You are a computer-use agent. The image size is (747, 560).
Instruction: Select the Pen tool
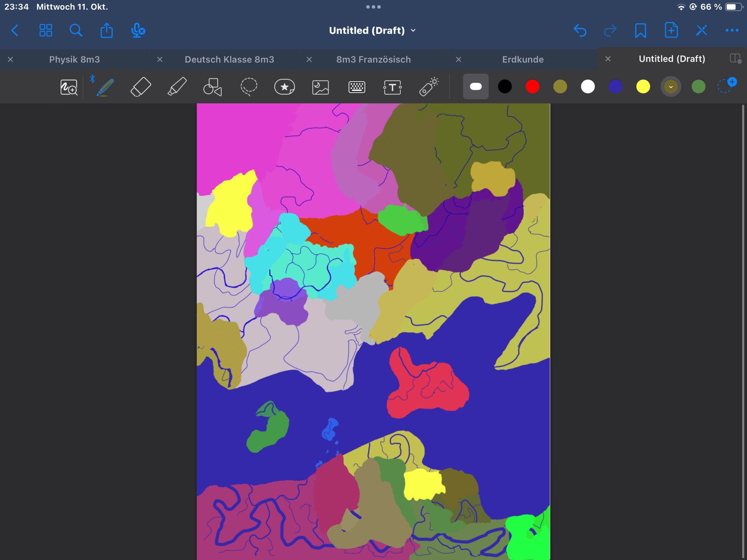pyautogui.click(x=105, y=87)
